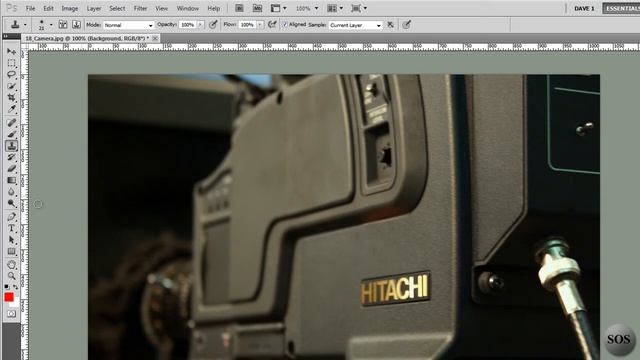Viewport: 640px width, 360px height.
Task: Click the white background color swatch
Action: point(16,304)
